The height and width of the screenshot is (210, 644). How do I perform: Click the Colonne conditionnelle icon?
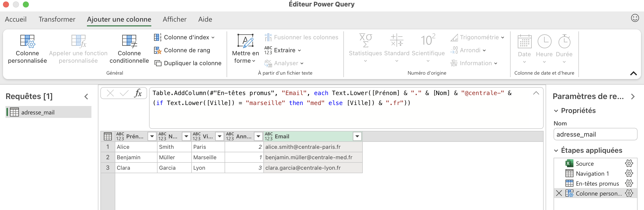(129, 41)
